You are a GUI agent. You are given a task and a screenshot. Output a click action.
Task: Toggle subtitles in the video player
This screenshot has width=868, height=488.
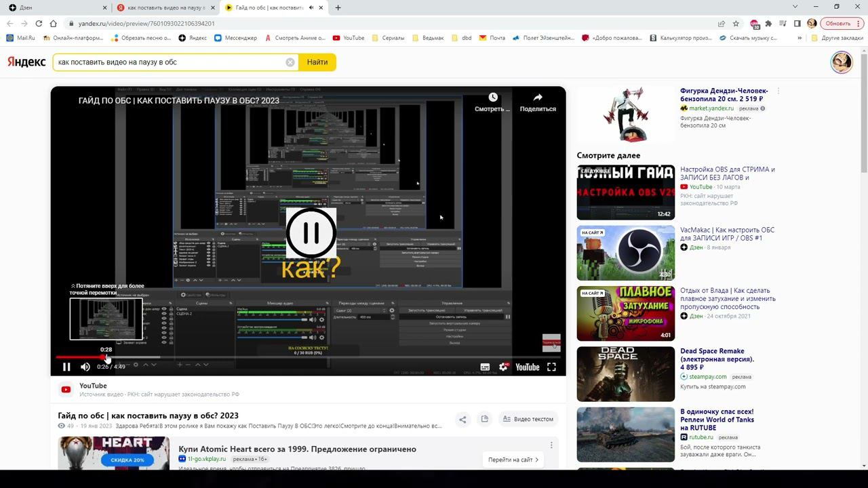(485, 367)
